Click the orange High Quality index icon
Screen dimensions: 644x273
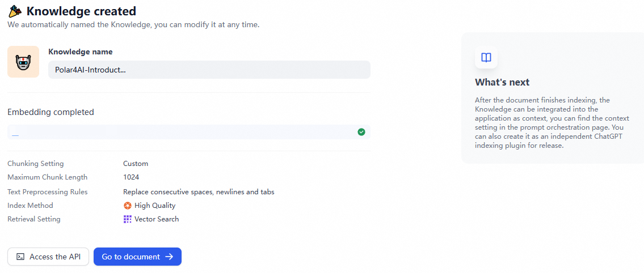128,206
